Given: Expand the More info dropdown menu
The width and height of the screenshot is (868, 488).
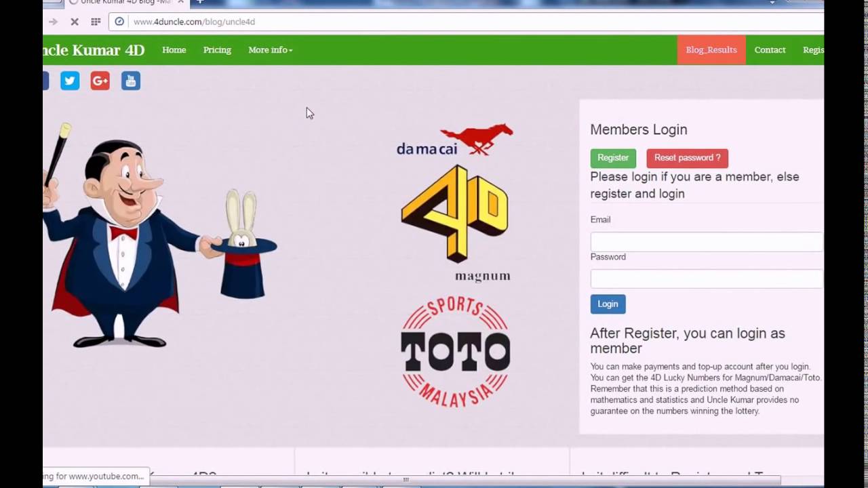Looking at the screenshot, I should pyautogui.click(x=271, y=50).
